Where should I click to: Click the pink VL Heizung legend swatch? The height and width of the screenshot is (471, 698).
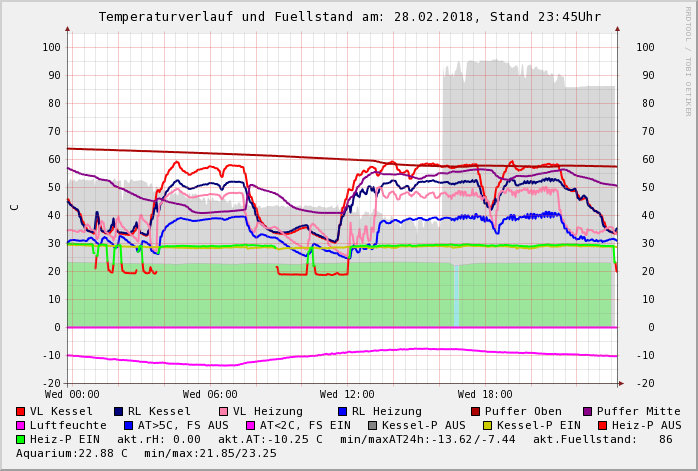[x=224, y=411]
